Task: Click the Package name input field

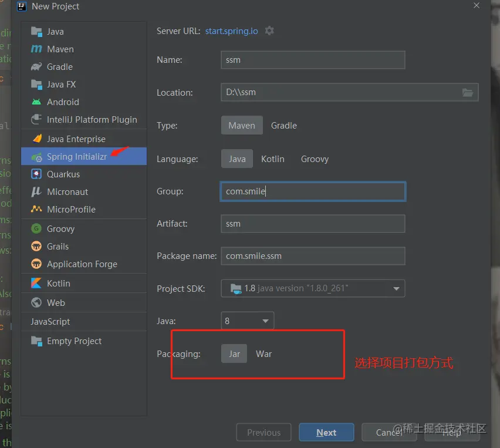Action: 313,256
